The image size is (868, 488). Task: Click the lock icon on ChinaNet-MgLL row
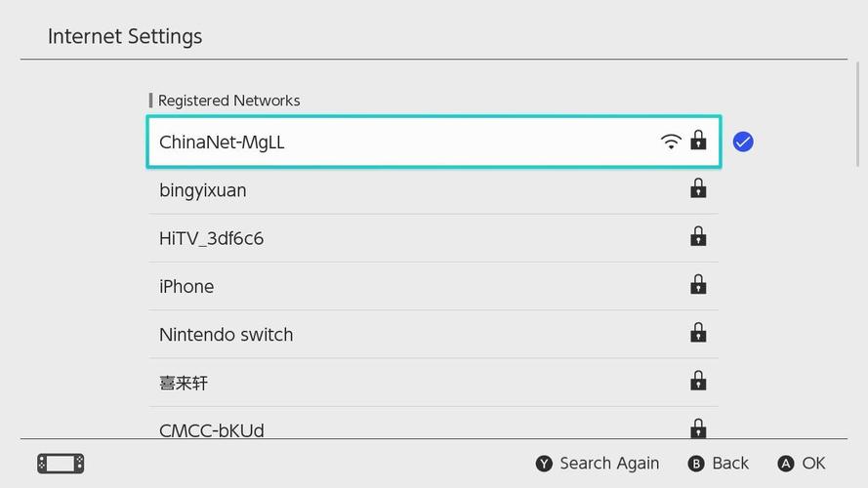tap(698, 140)
